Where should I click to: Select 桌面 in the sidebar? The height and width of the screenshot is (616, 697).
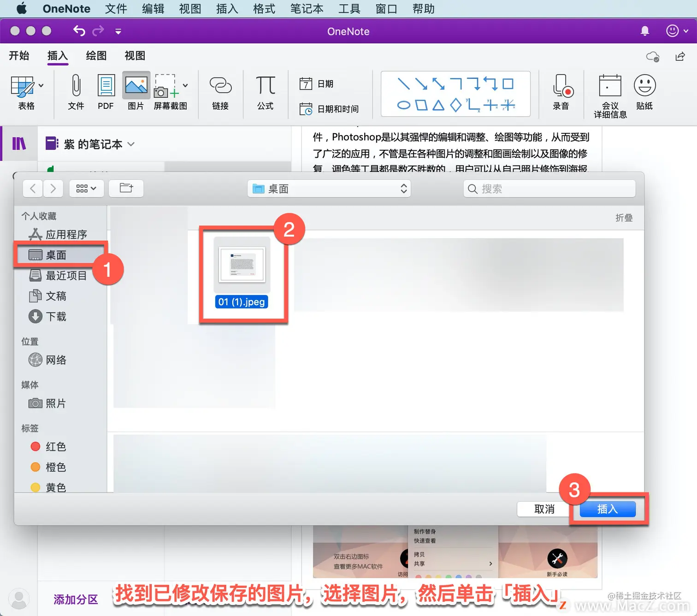click(x=61, y=255)
